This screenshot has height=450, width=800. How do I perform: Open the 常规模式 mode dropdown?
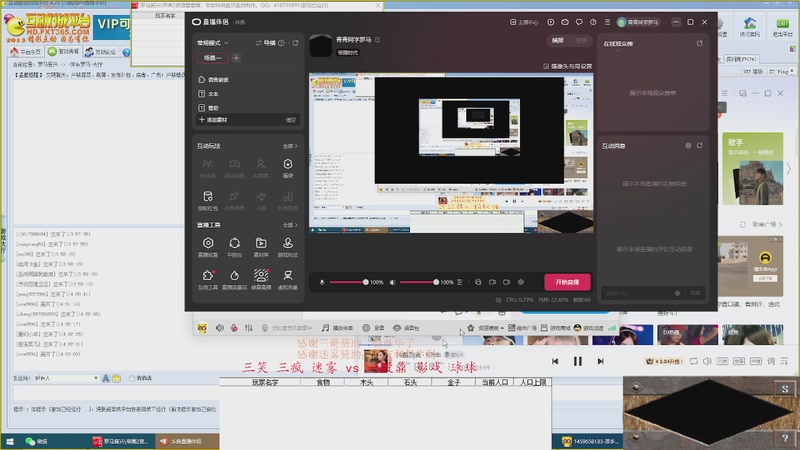[x=213, y=43]
